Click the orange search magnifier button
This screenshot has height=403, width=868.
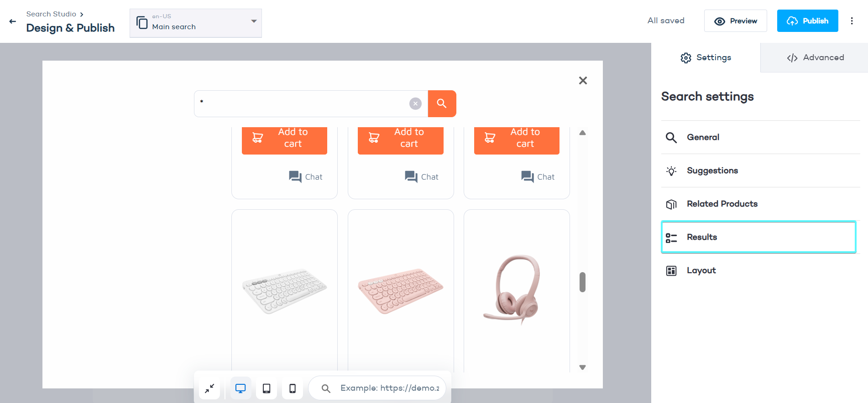(442, 103)
